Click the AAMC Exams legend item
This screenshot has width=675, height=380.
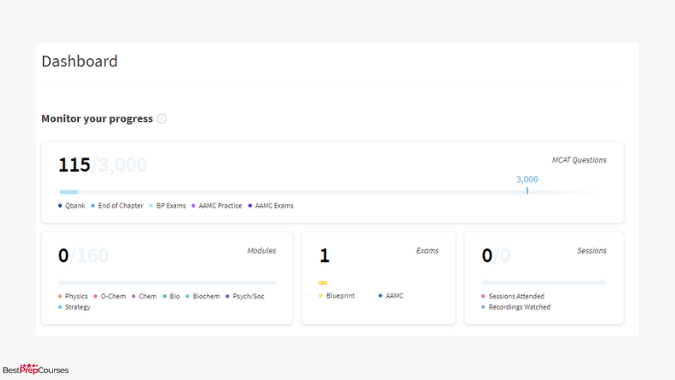tap(270, 206)
